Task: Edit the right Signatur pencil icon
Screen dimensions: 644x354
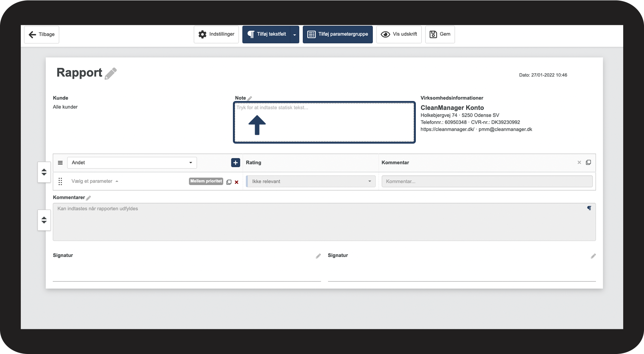Action: click(593, 256)
